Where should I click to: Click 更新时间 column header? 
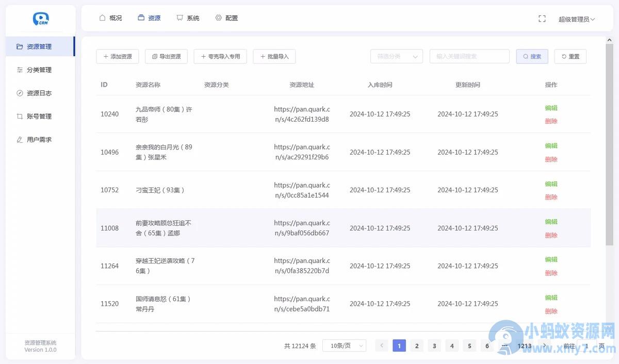(x=468, y=85)
